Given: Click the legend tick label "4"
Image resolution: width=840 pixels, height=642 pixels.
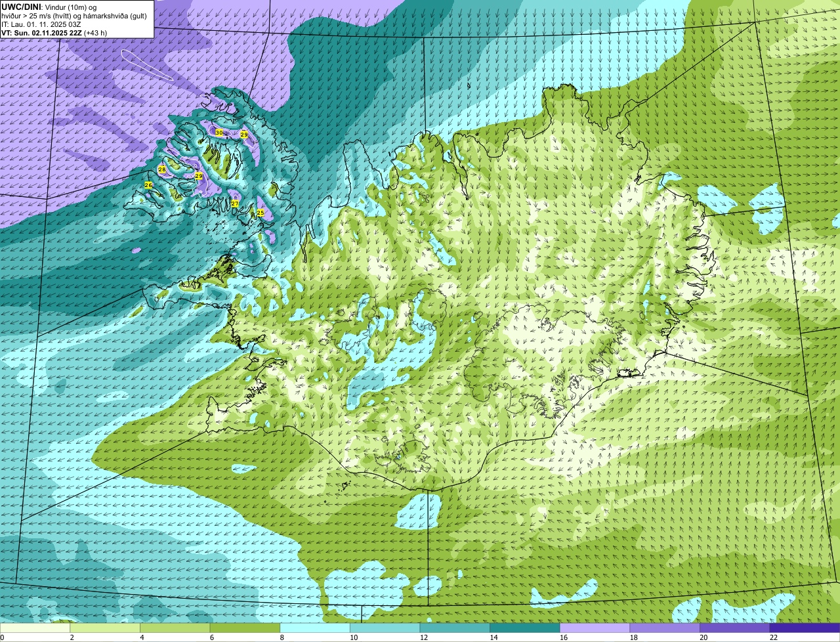Looking at the screenshot, I should pos(142,637).
